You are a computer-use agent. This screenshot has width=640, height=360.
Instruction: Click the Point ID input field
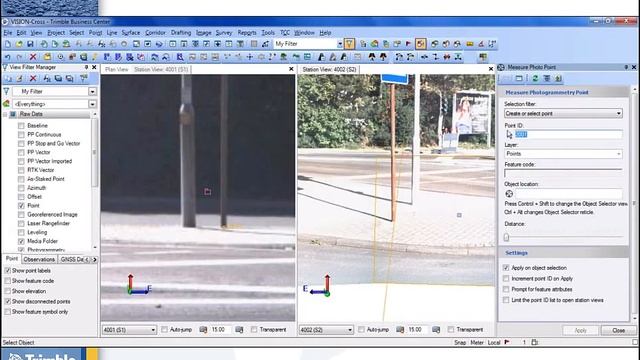pyautogui.click(x=568, y=134)
